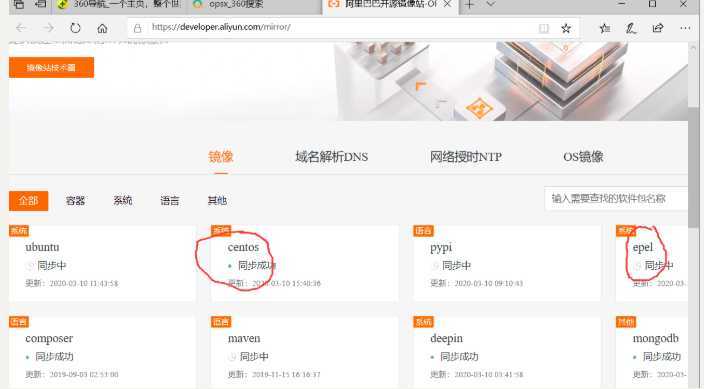Screen dimensions: 704x389
Task: Go back using the browser back arrow
Action: (21, 28)
